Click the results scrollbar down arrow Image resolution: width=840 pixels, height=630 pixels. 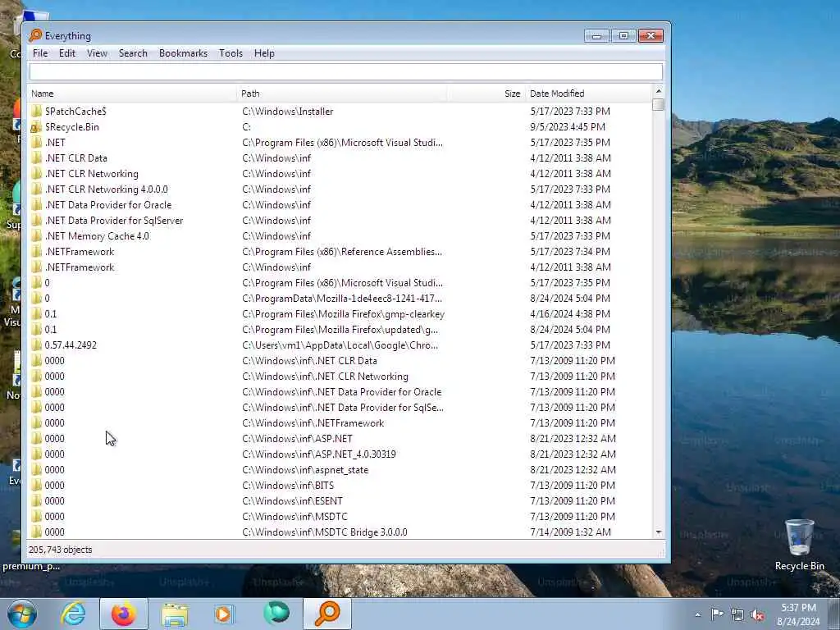pyautogui.click(x=659, y=532)
